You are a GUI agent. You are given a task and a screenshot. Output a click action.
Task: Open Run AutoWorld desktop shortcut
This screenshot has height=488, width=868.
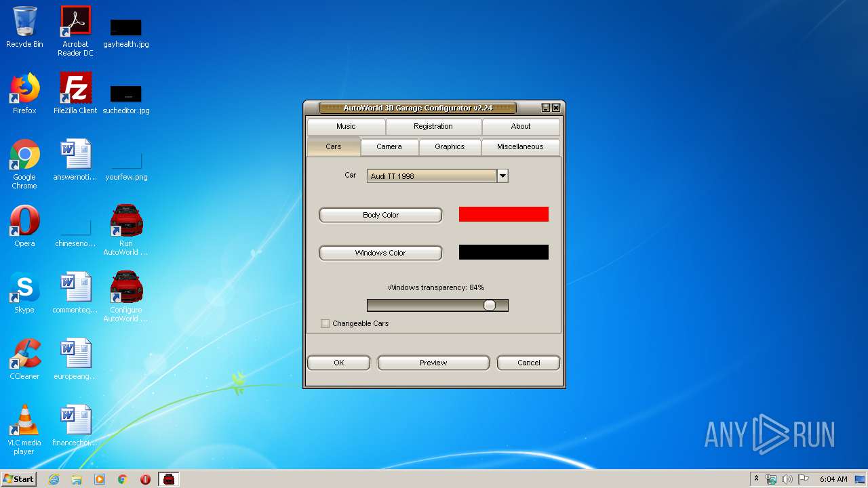click(126, 230)
